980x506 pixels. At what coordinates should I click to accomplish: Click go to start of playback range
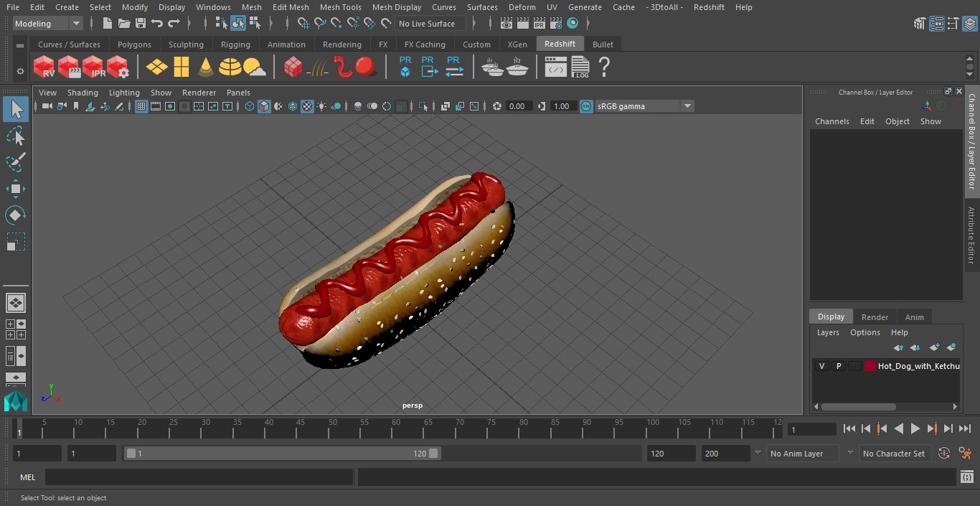pos(849,428)
